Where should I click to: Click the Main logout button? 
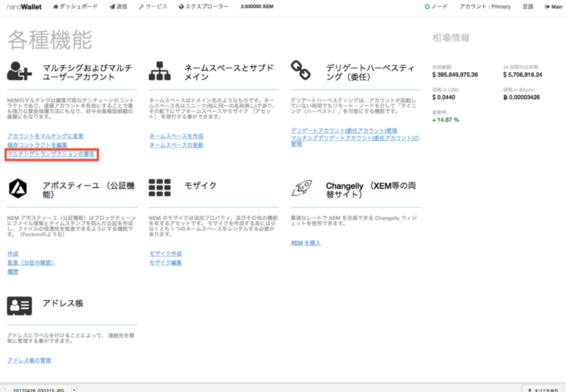pyautogui.click(x=553, y=7)
